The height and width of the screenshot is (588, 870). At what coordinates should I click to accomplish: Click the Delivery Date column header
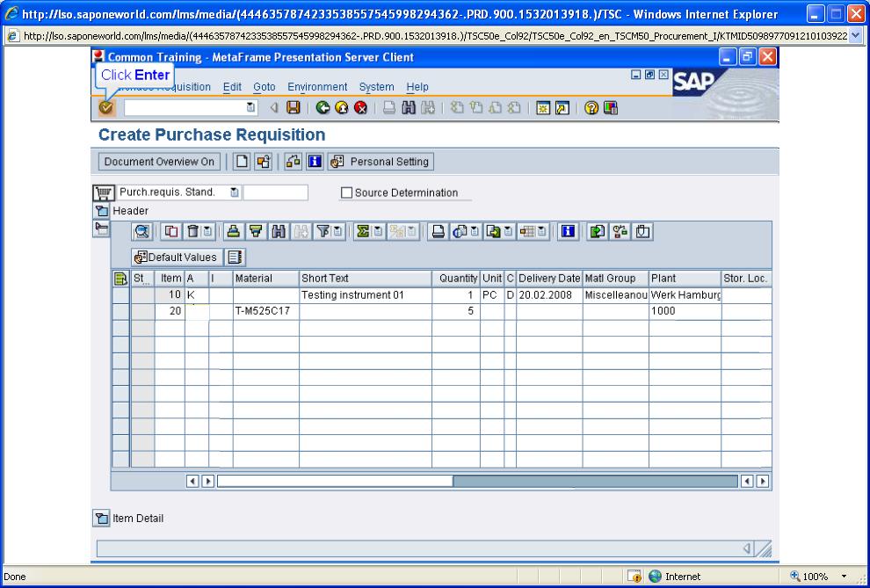[549, 279]
